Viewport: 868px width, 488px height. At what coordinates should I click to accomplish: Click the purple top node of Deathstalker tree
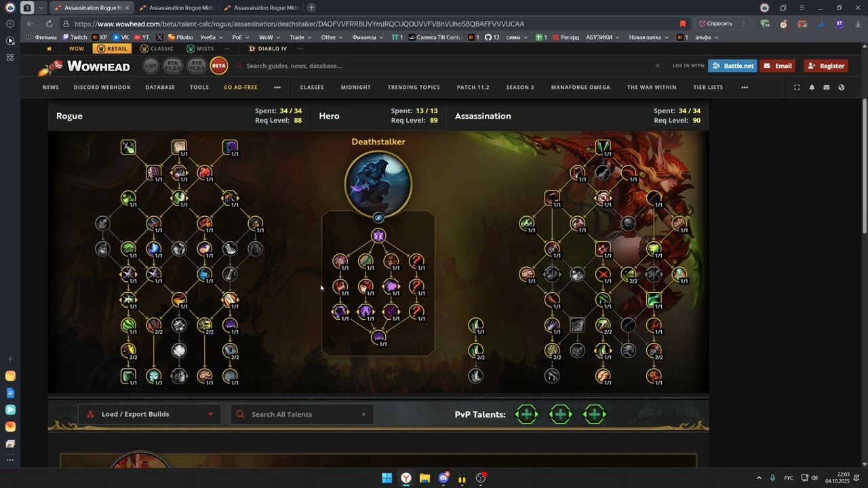378,236
